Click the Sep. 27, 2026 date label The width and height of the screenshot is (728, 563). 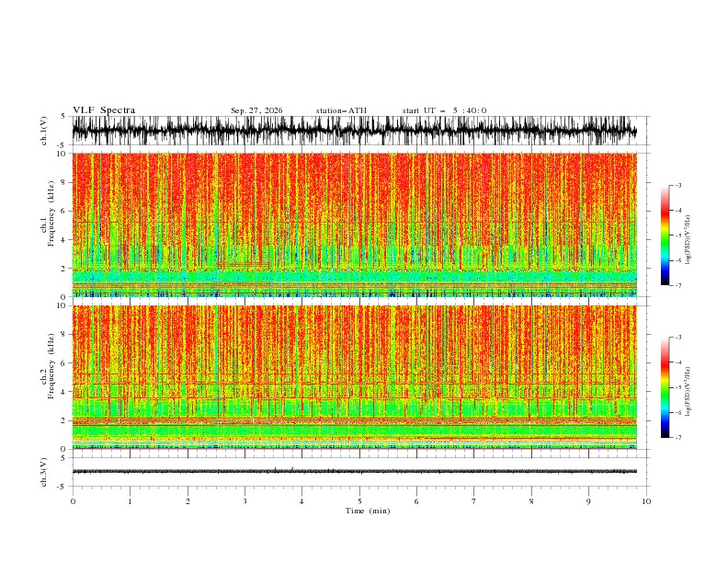click(256, 110)
